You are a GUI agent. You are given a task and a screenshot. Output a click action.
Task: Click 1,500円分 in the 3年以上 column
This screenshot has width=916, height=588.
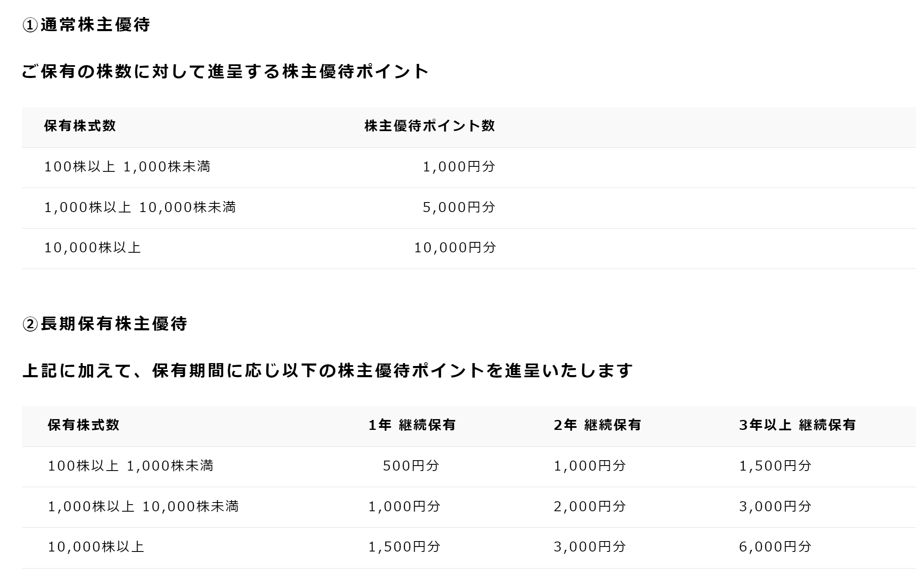coord(775,466)
